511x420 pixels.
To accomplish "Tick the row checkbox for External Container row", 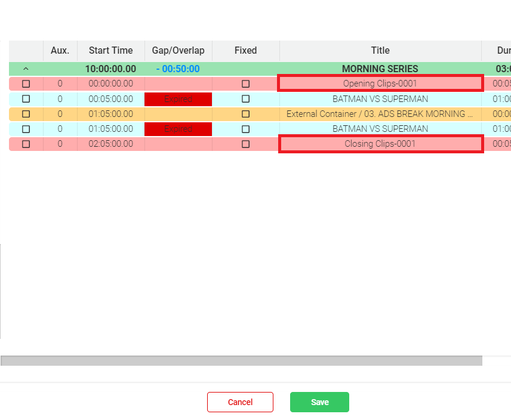I will click(x=26, y=114).
